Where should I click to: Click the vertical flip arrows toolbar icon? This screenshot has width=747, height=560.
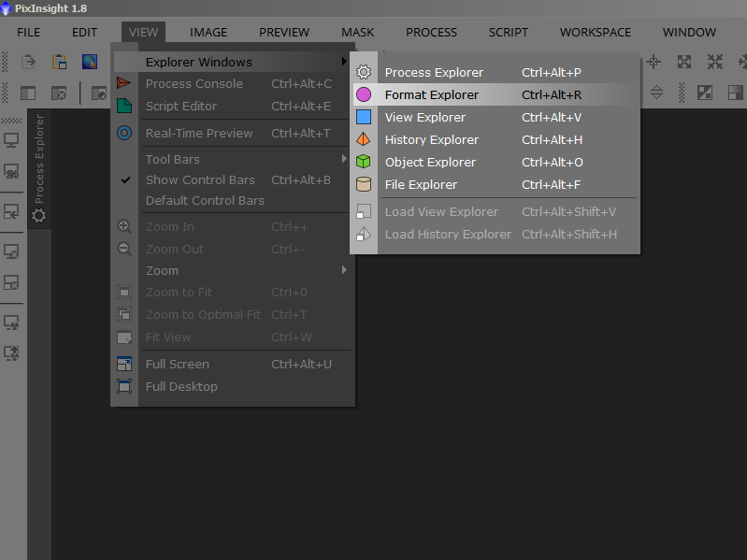[656, 93]
